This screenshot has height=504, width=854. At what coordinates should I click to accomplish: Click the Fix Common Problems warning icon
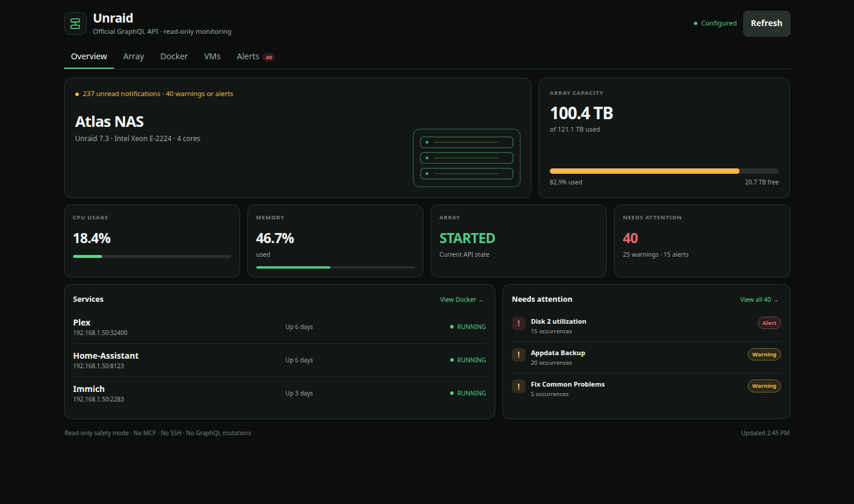[x=518, y=386]
